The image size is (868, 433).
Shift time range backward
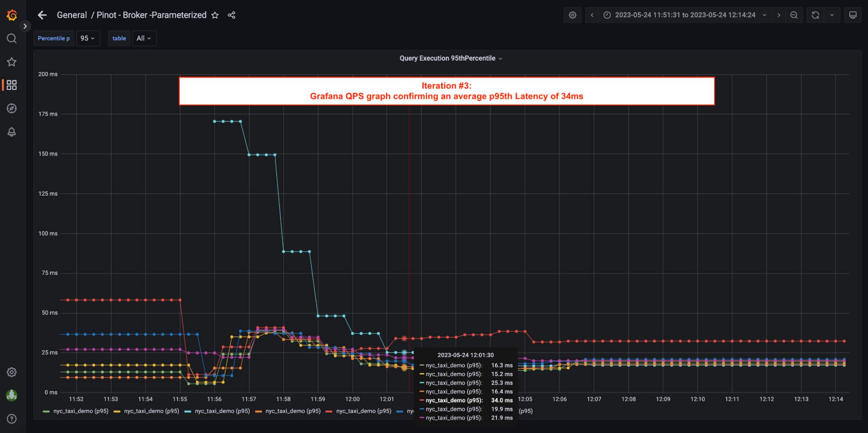point(592,15)
